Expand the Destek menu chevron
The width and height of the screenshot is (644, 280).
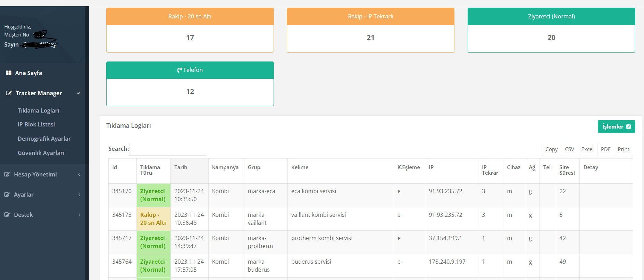pyautogui.click(x=80, y=215)
